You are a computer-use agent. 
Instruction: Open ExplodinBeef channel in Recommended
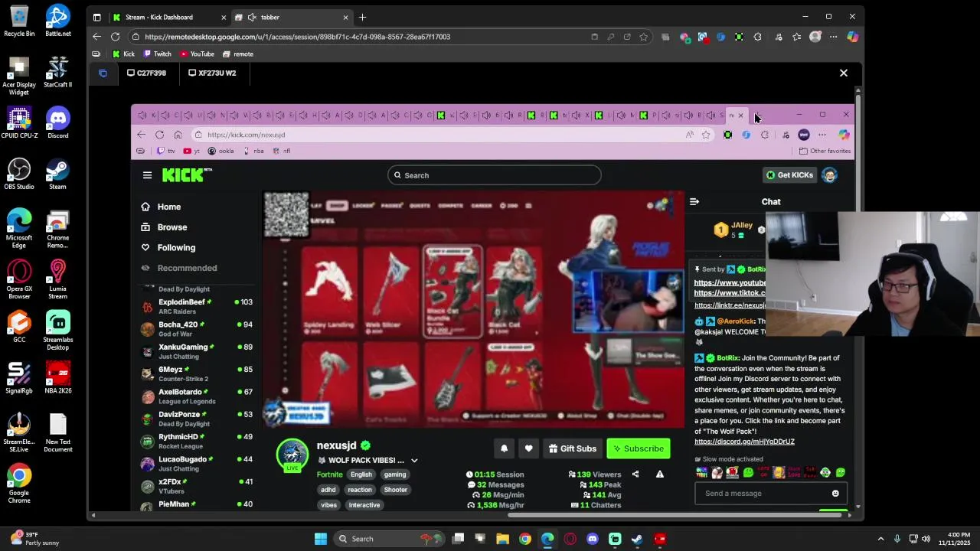(197, 307)
